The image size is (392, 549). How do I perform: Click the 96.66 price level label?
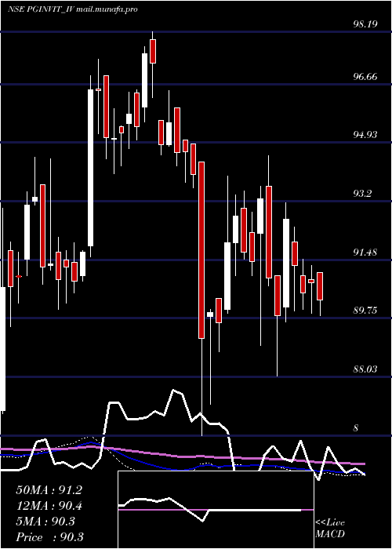pos(365,77)
